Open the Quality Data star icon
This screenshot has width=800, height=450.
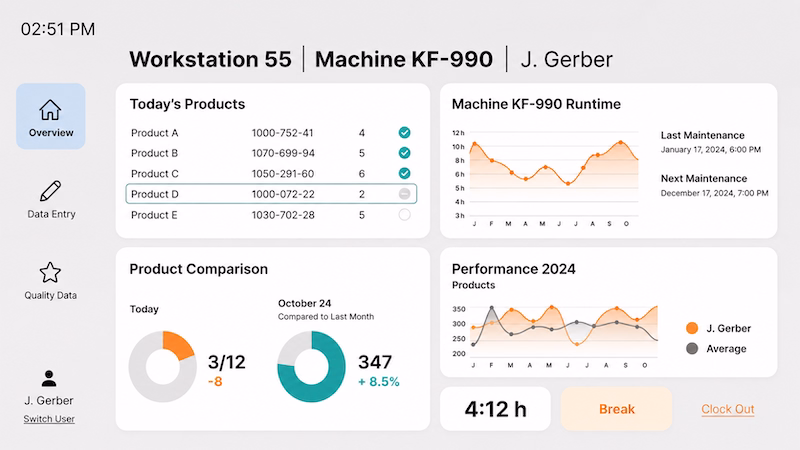(50, 272)
